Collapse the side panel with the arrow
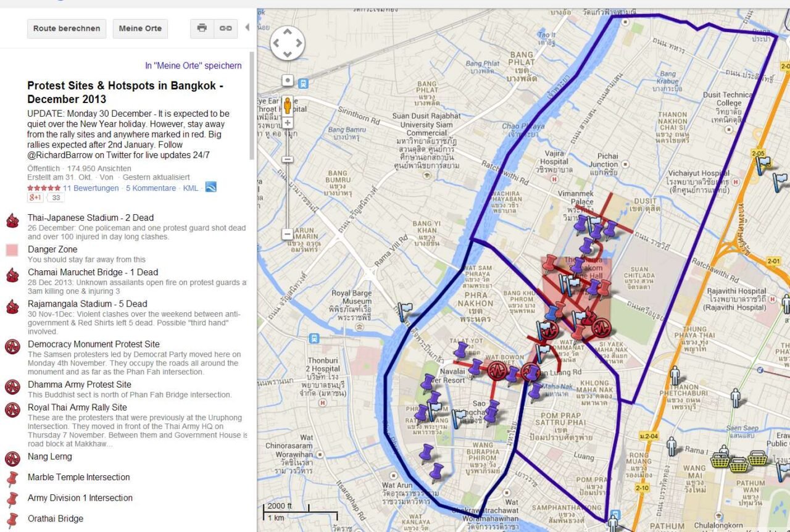The height and width of the screenshot is (532, 790). click(x=247, y=28)
